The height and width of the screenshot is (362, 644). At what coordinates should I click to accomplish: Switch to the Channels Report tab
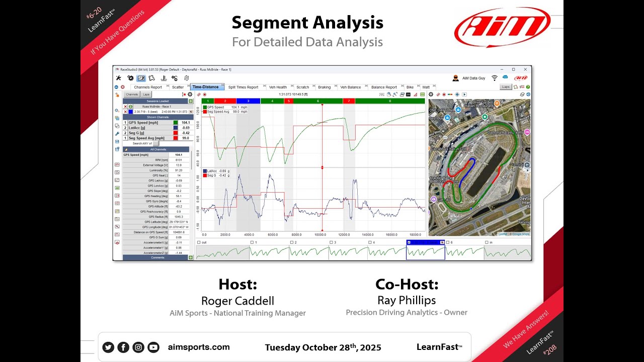[148, 87]
